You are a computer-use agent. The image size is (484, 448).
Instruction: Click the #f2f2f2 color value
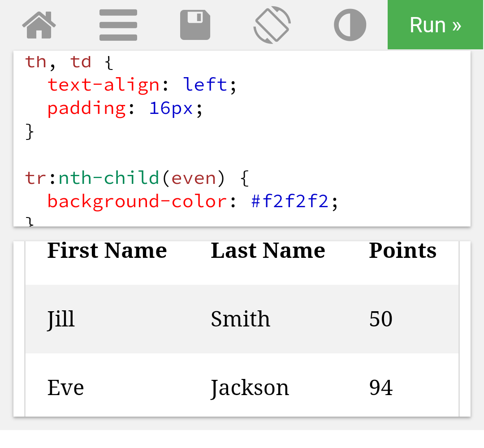pos(290,201)
